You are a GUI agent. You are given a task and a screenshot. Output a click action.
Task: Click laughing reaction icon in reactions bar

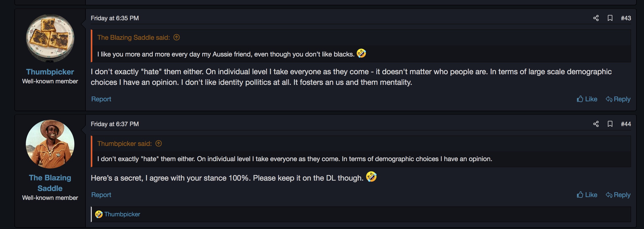[x=99, y=214]
